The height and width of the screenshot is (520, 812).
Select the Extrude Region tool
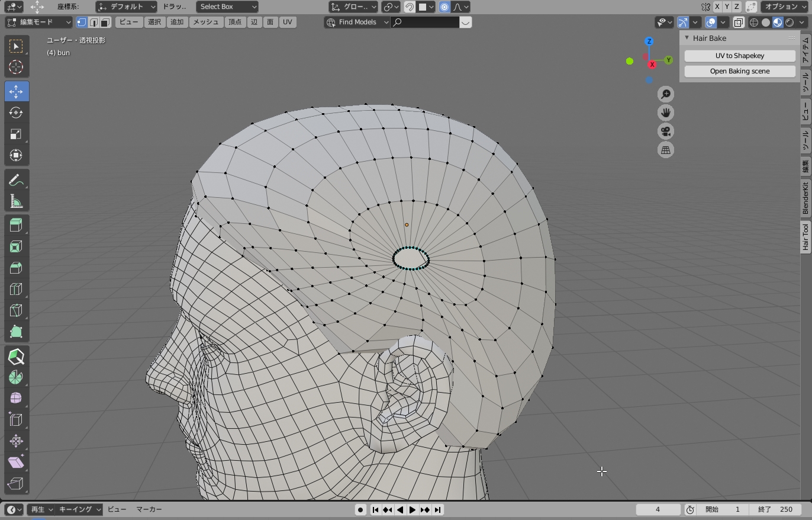pyautogui.click(x=16, y=225)
